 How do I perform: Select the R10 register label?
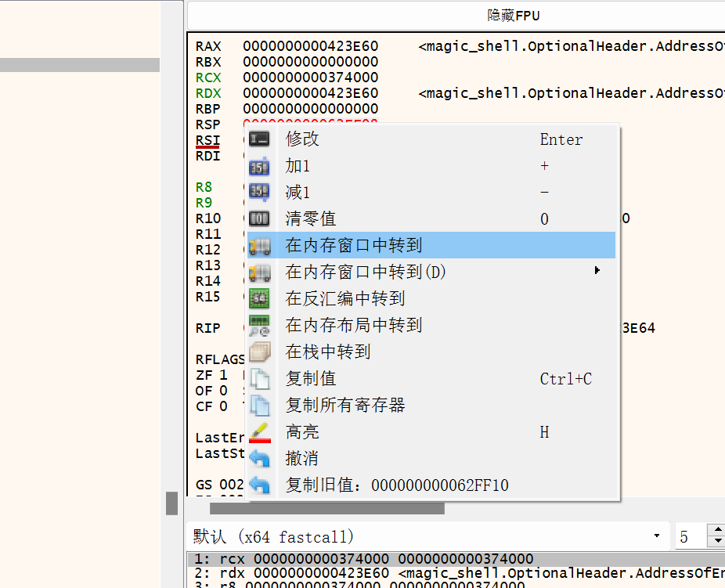tap(208, 218)
